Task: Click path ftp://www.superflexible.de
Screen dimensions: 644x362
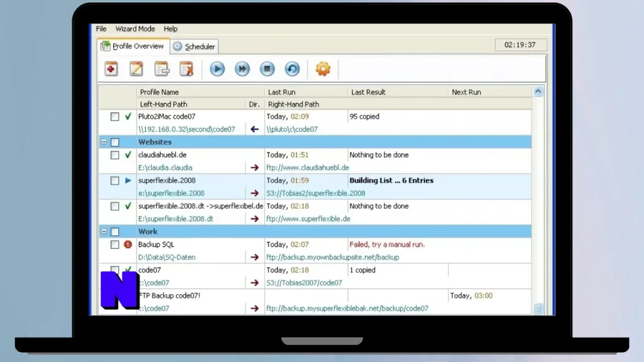Action: pyautogui.click(x=308, y=219)
